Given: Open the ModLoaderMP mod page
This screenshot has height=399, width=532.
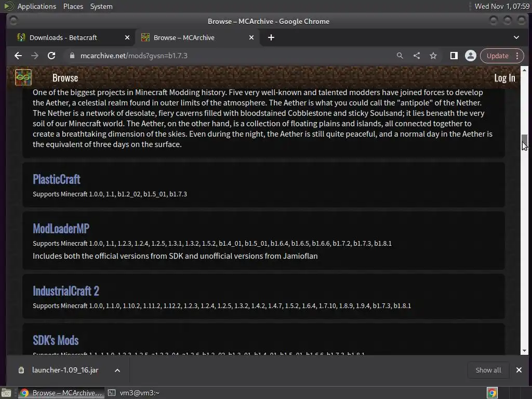Looking at the screenshot, I should point(61,229).
